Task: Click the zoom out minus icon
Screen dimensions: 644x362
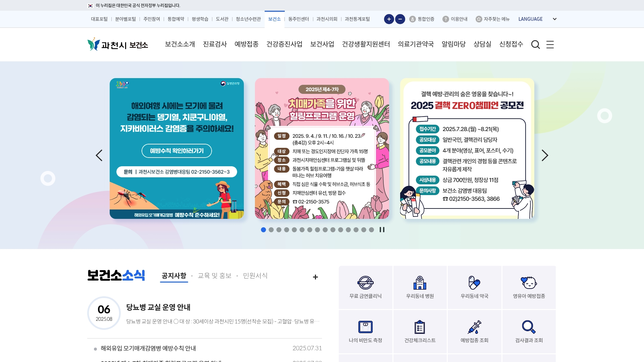Action: pyautogui.click(x=400, y=19)
